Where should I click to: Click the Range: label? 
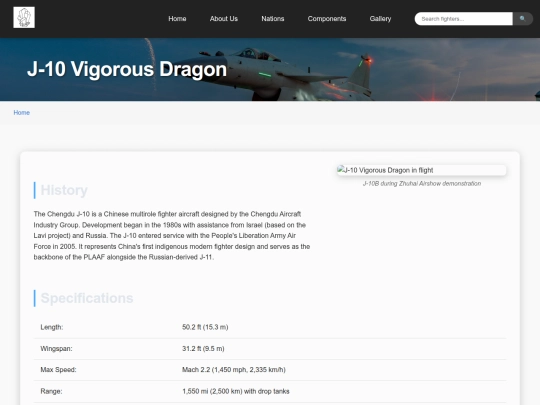coord(51,391)
